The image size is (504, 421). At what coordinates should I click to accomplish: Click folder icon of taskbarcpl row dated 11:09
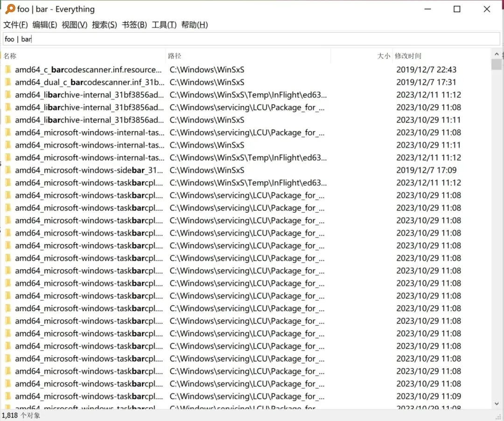tap(8, 396)
